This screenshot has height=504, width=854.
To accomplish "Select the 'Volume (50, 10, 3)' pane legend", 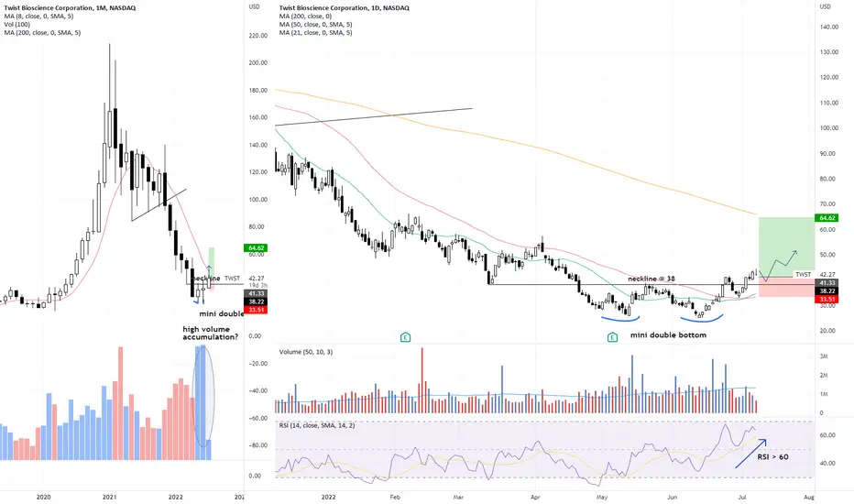I will pyautogui.click(x=305, y=352).
